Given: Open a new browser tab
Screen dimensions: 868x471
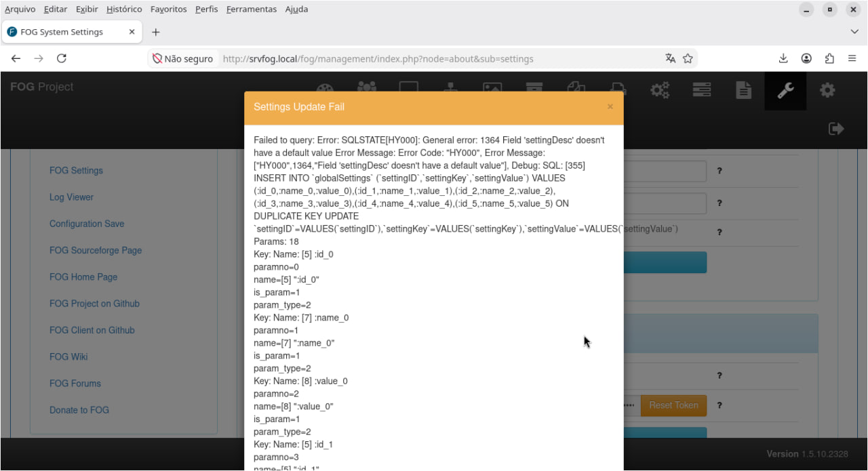Looking at the screenshot, I should point(155,32).
